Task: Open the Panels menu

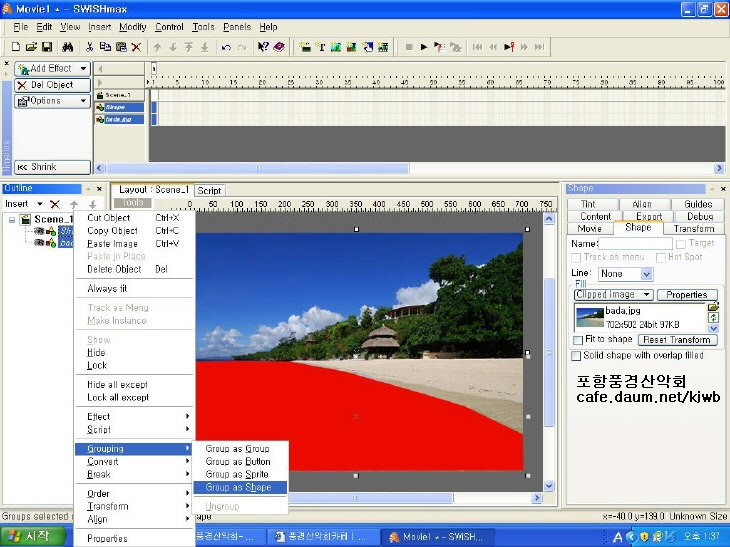Action: [237, 27]
